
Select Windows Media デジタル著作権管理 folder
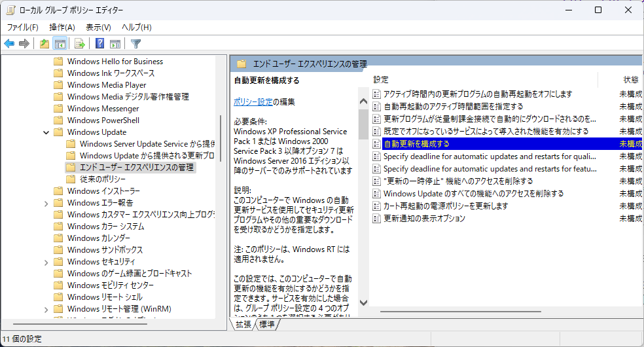coord(128,97)
